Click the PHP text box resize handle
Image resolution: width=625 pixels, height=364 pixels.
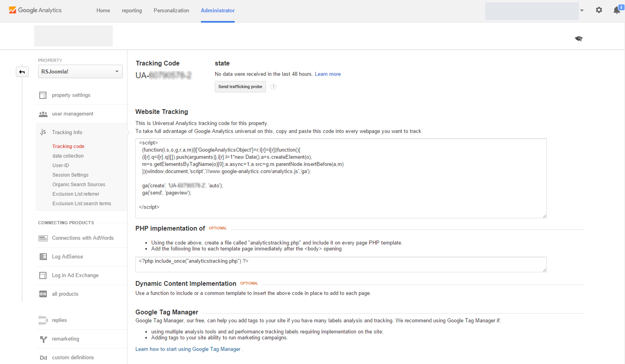point(544,270)
